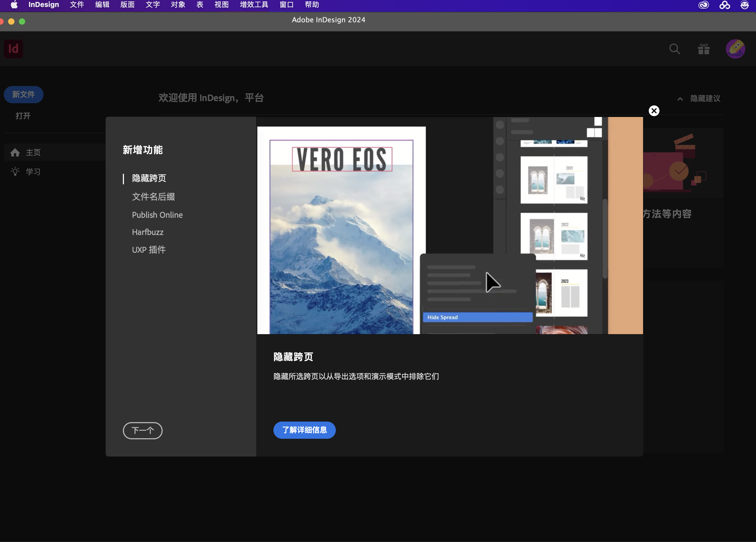
Task: Select 隐藏跨页 in the features list
Action: coord(149,178)
